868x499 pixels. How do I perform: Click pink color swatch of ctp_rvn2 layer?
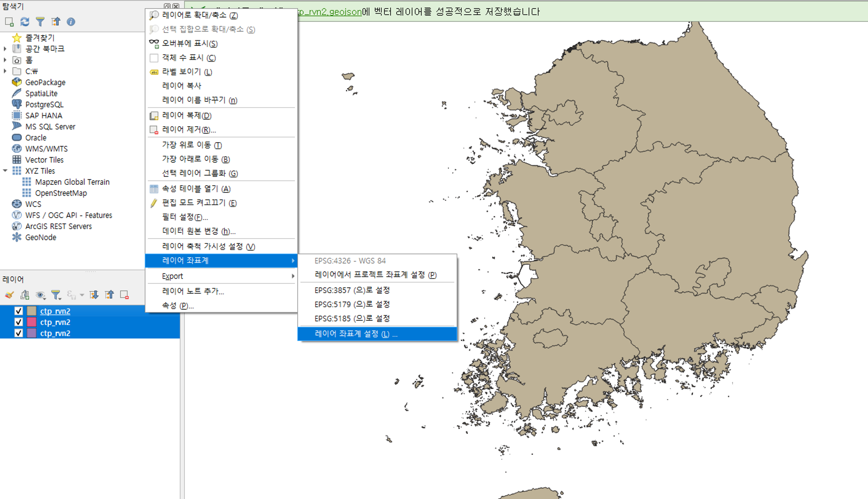pos(32,322)
